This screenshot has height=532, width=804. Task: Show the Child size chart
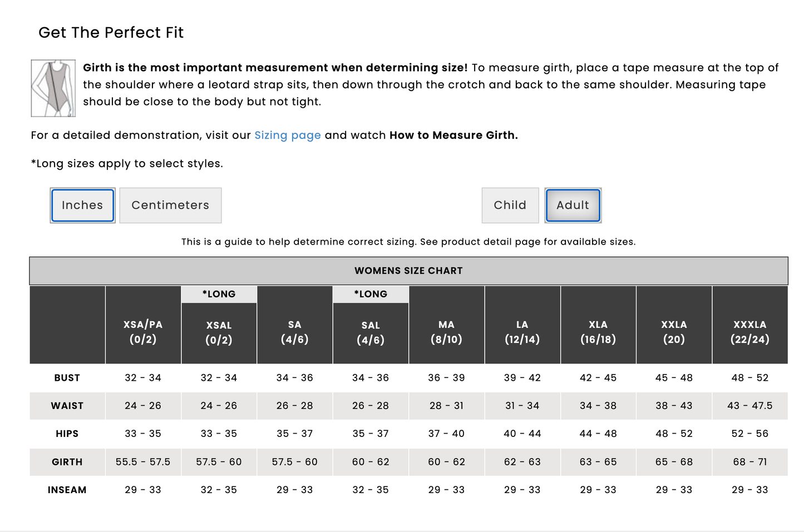click(510, 205)
